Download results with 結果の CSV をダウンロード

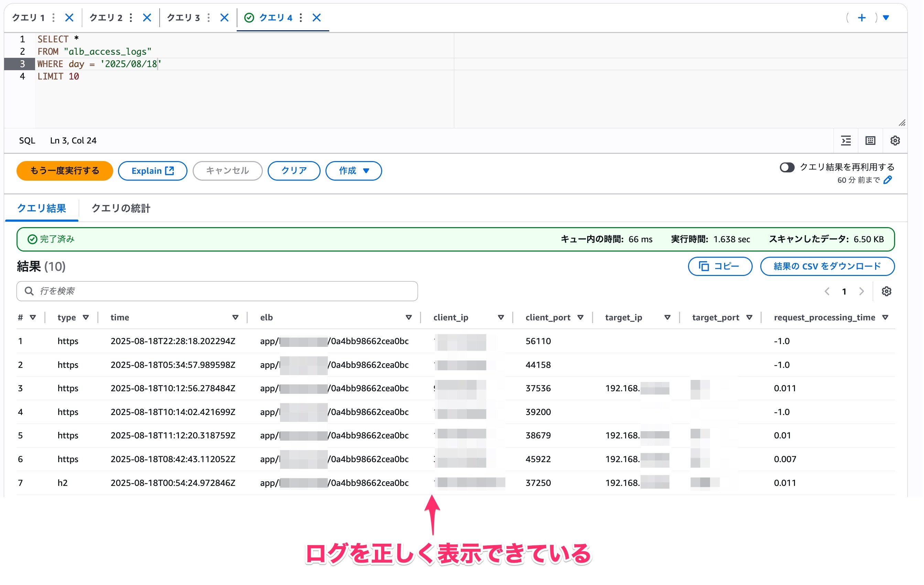coord(827,266)
